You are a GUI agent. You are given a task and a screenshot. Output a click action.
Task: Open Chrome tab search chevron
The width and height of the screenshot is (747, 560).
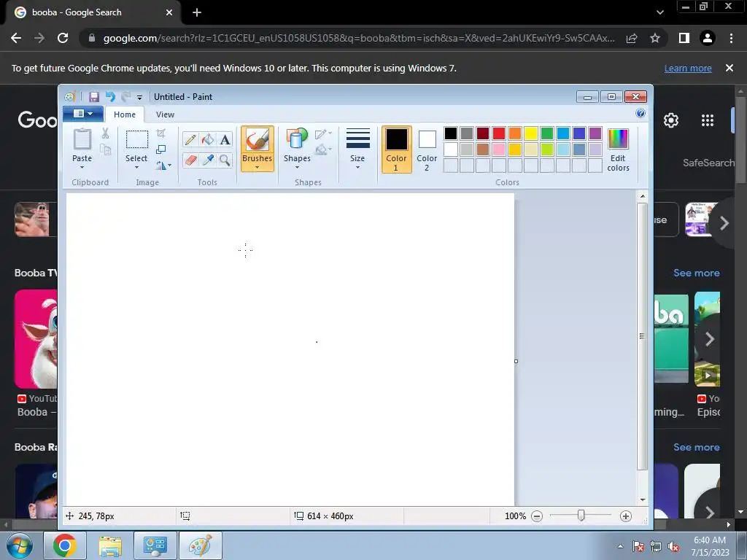pos(659,12)
